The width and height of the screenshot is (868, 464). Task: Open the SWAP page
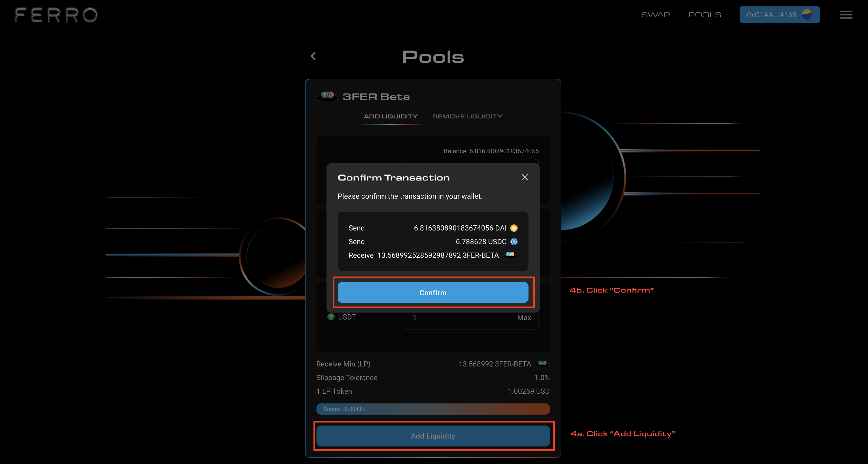(x=655, y=15)
